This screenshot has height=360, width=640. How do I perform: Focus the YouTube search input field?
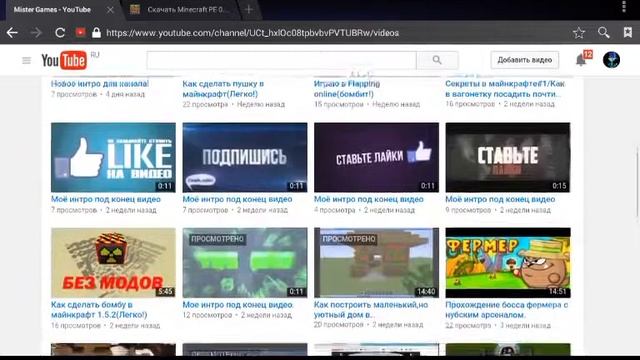(282, 60)
